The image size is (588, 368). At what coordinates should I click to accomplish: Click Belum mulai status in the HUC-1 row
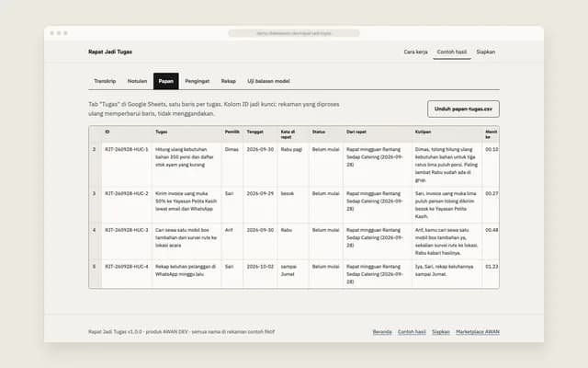[x=326, y=165]
